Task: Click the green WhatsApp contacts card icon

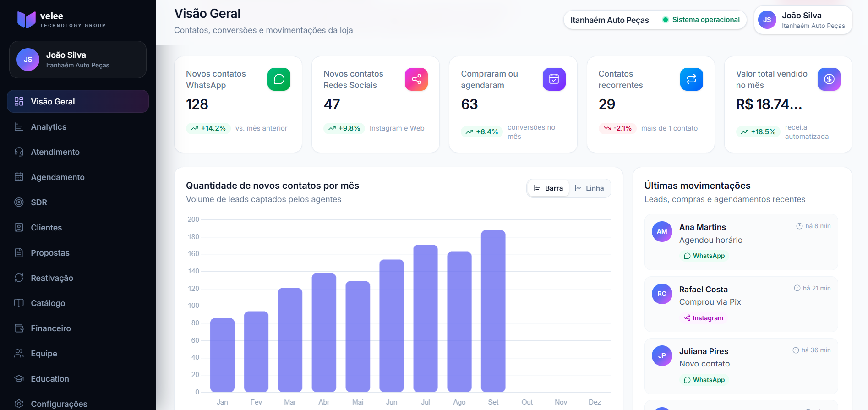Action: [x=279, y=79]
